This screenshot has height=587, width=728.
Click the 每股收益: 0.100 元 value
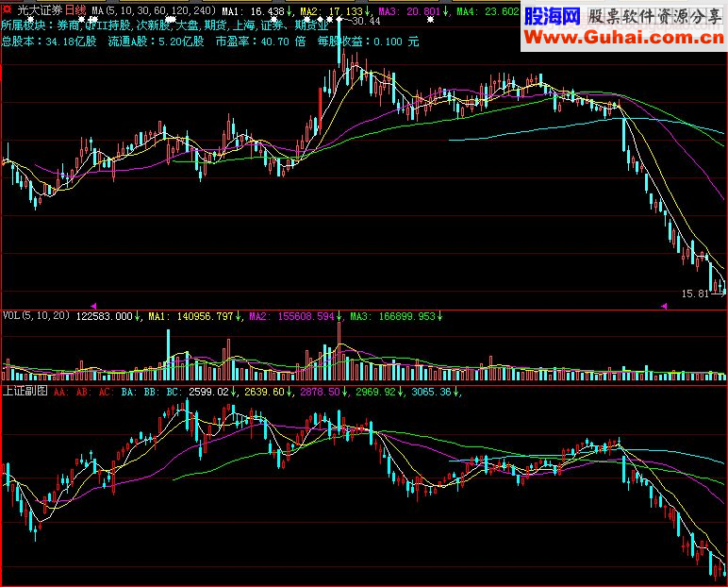[x=368, y=42]
